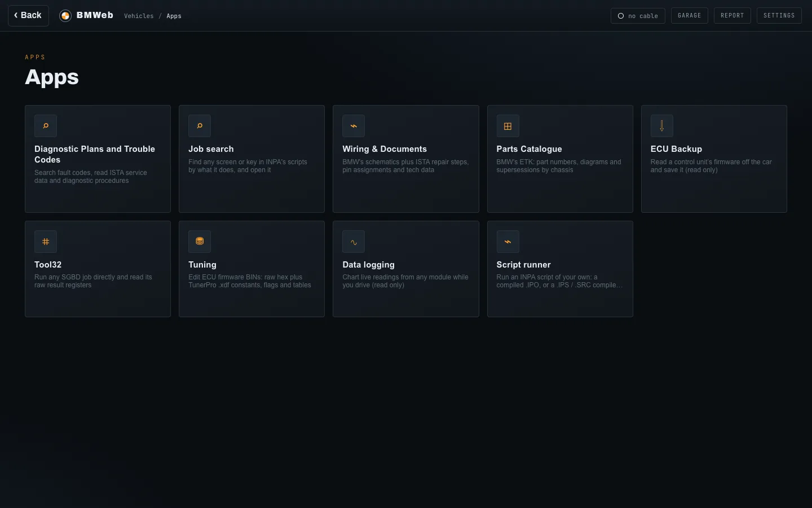Open the ECU Backup app title
The image size is (812, 508).
click(x=676, y=149)
